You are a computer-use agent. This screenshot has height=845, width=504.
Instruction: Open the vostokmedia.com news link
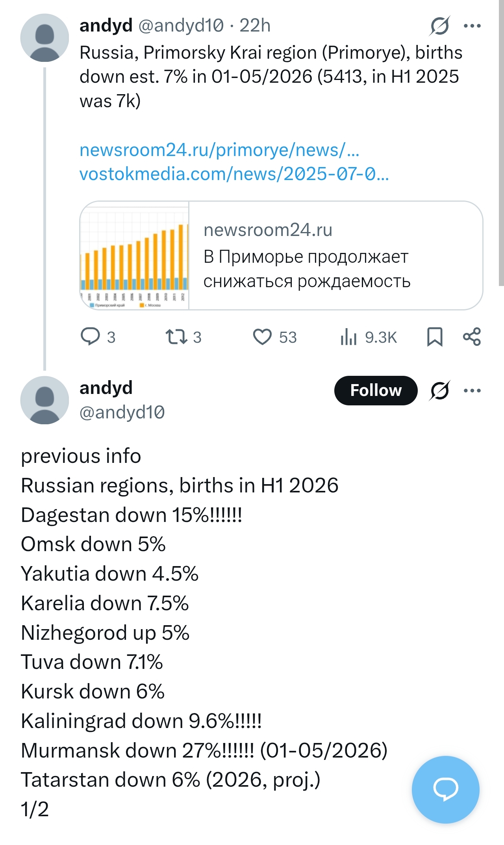point(234,174)
